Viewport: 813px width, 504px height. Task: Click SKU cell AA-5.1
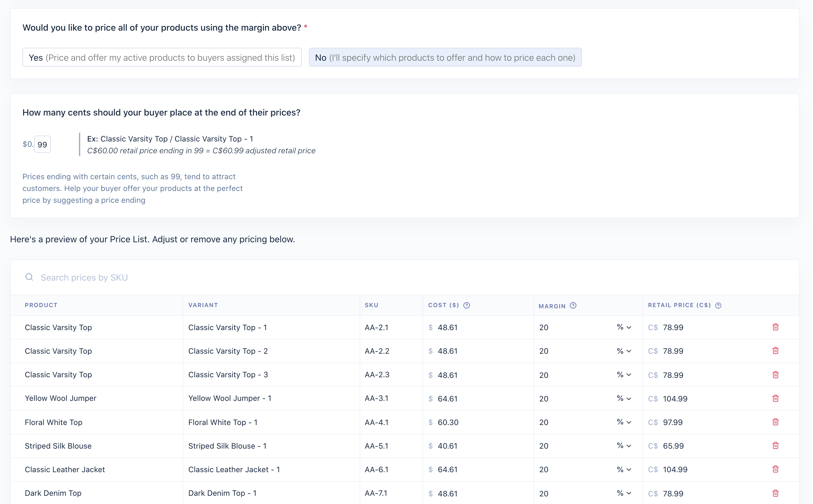(376, 446)
